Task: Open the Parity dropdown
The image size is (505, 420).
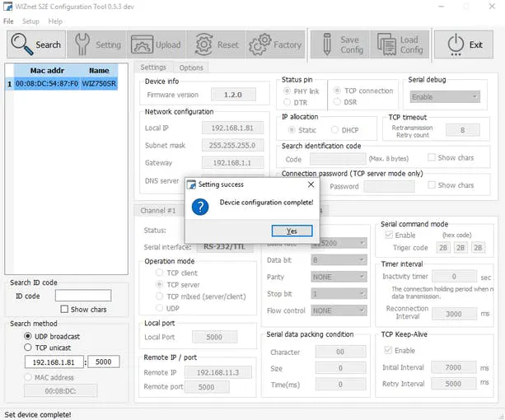Action: pos(339,277)
